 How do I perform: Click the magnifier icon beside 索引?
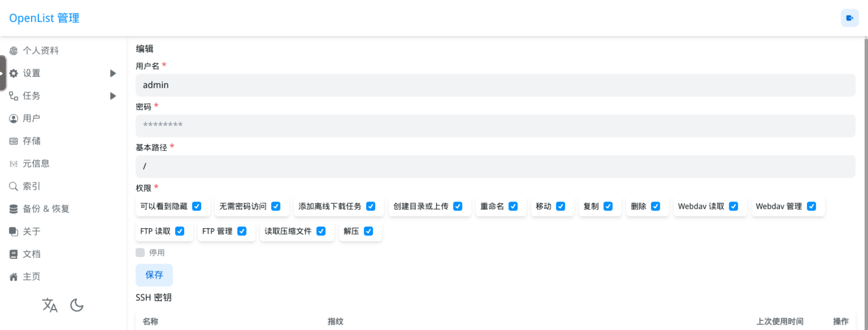tap(14, 186)
